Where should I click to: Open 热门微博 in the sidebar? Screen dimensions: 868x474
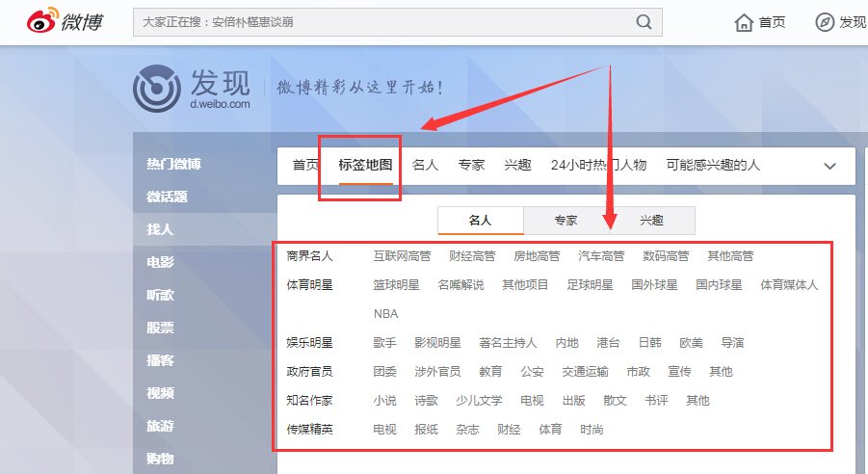(x=173, y=164)
